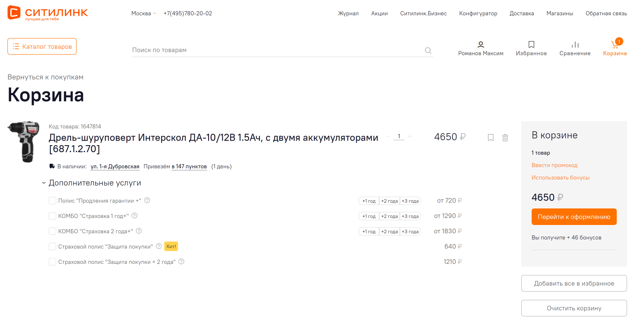Image resolution: width=644 pixels, height=323 pixels.
Task: Decrease quantity with minus button
Action: tap(388, 136)
